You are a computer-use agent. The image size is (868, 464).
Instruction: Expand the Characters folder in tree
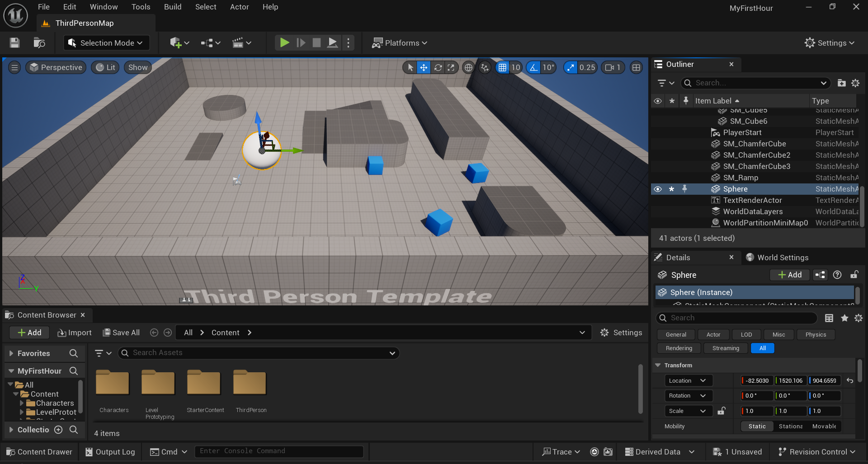(21, 403)
